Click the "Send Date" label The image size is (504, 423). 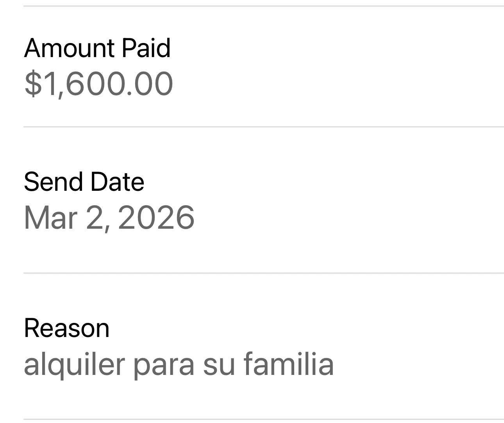(x=84, y=182)
